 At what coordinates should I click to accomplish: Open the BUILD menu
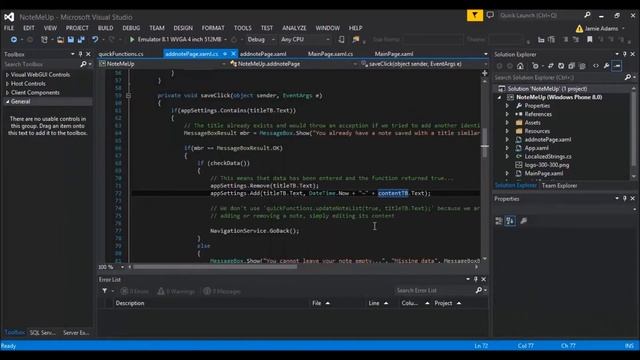point(105,28)
